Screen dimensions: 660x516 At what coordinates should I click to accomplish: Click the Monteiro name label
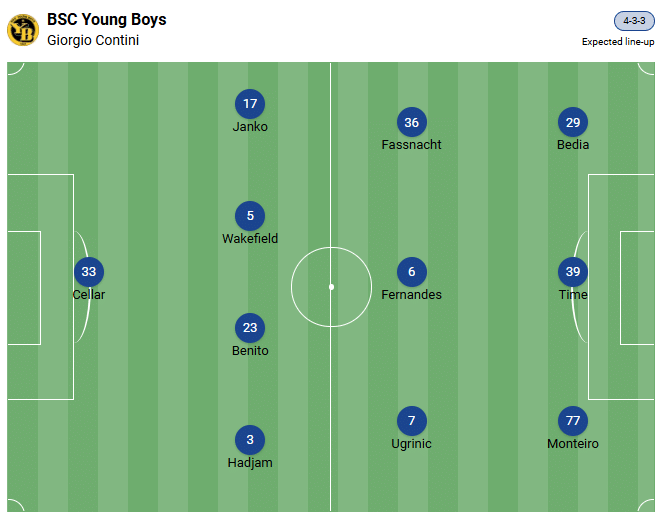(x=573, y=444)
